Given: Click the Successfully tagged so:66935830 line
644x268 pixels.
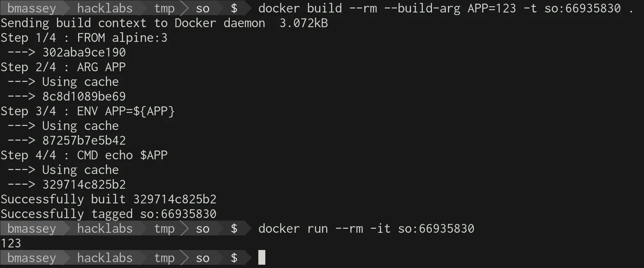Looking at the screenshot, I should click(109, 214).
